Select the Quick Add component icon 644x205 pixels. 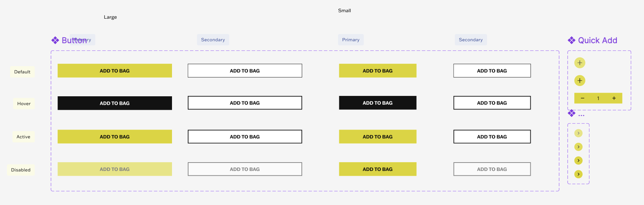click(x=571, y=40)
